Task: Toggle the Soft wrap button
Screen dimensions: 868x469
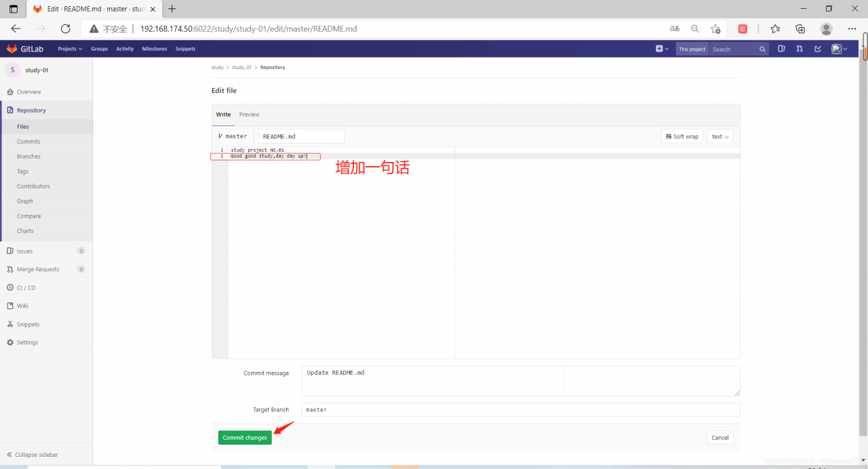Action: (682, 136)
